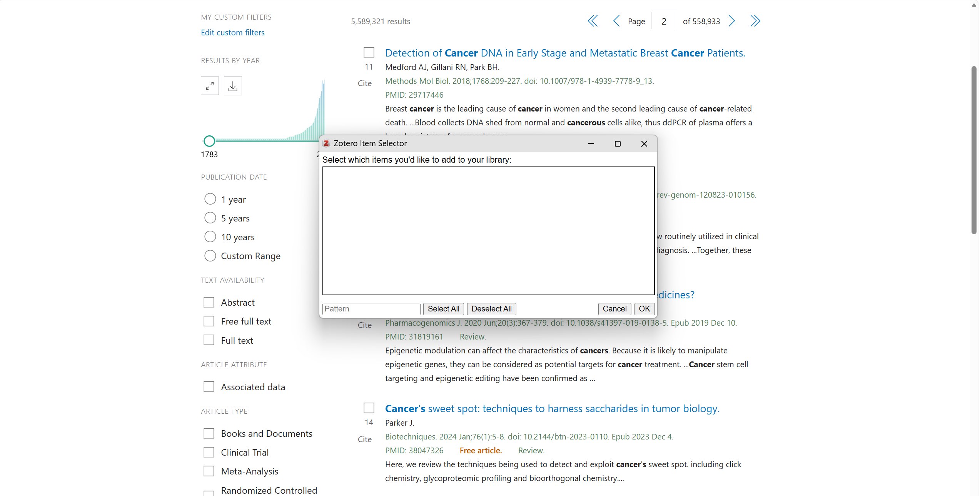Jump to the last results page
This screenshot has width=980, height=496.
755,21
